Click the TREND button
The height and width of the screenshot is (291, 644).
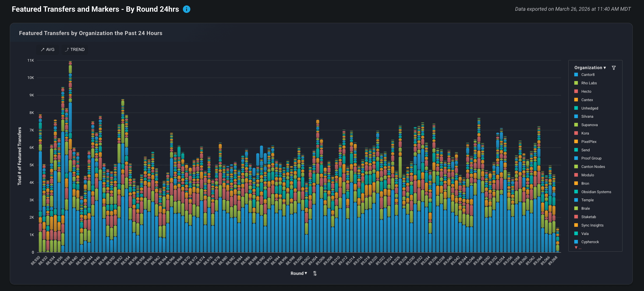[x=74, y=50]
